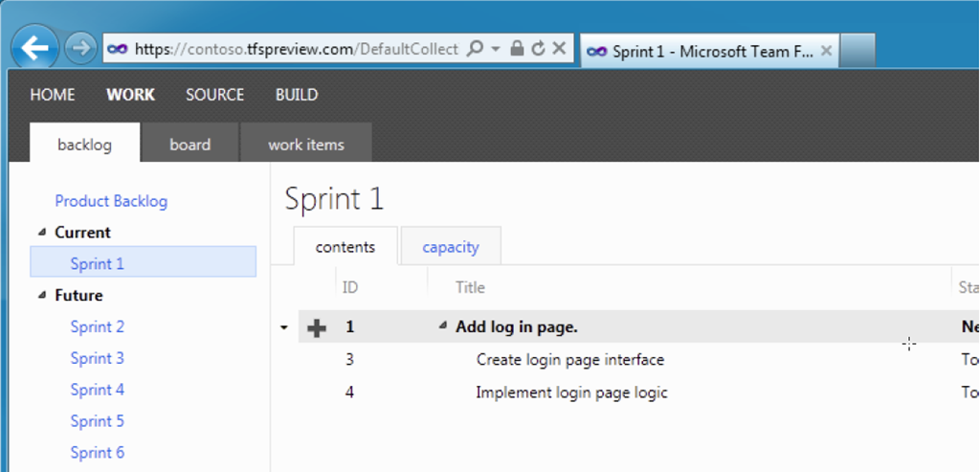Switch to the board tab
Image resolution: width=980 pixels, height=472 pixels.
189,145
